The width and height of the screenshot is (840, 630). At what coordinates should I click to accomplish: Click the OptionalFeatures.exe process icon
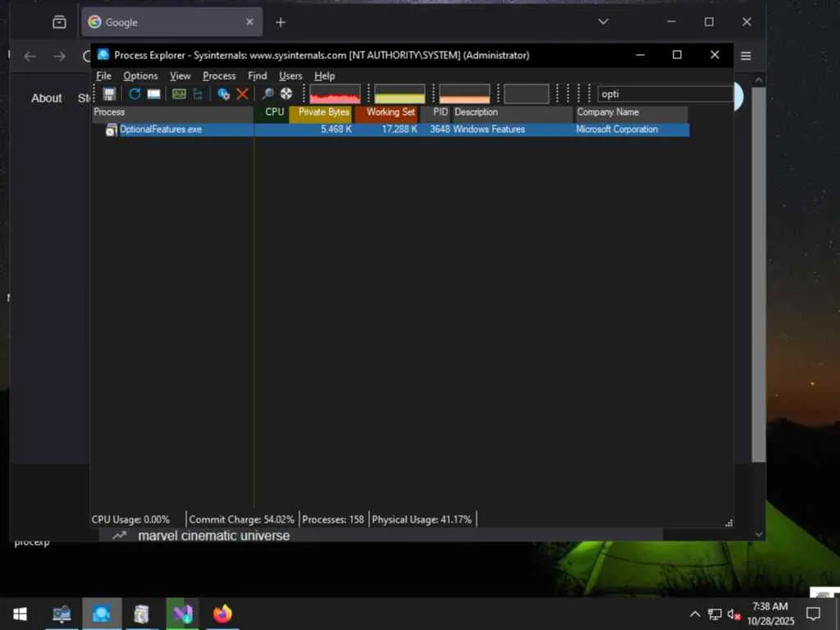coord(111,130)
